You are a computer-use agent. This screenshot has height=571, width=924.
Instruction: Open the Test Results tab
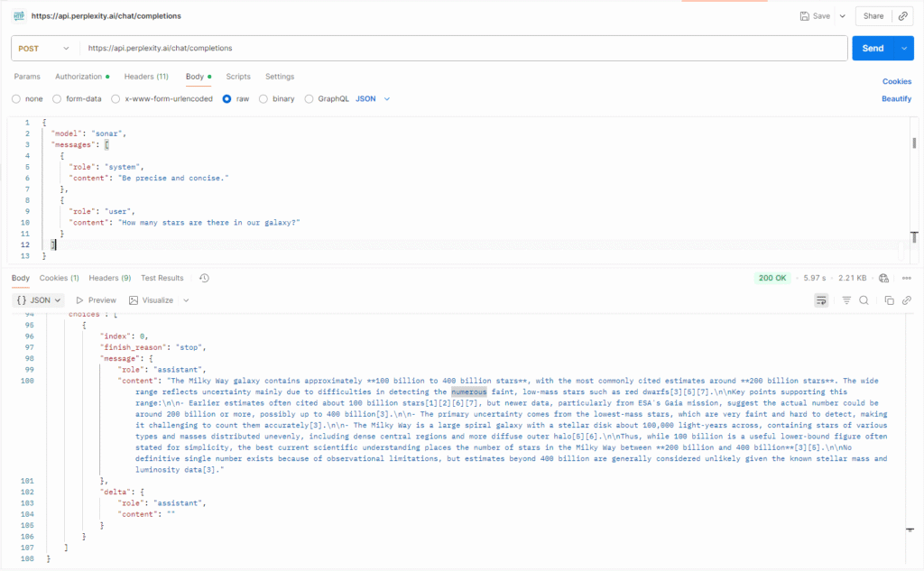click(x=162, y=278)
